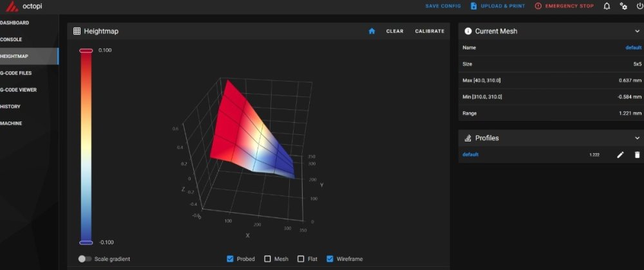The height and width of the screenshot is (270, 644).
Task: Toggle the Scale gradient switch
Action: click(84, 259)
